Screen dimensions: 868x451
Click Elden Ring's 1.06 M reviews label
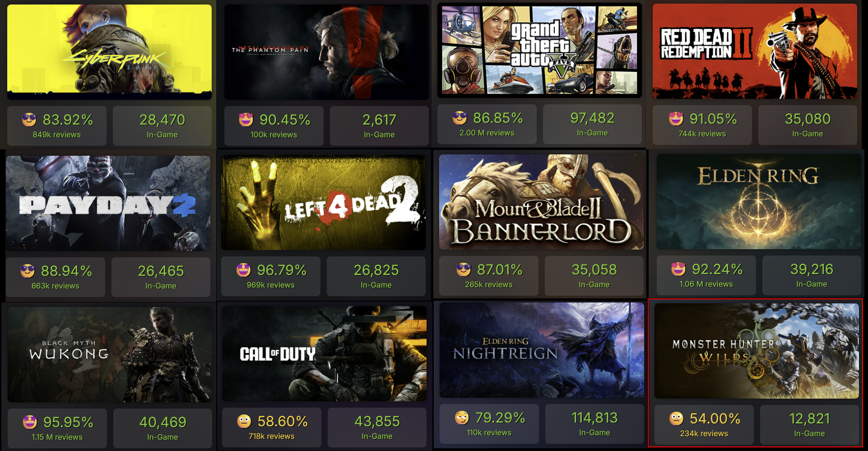tap(706, 284)
